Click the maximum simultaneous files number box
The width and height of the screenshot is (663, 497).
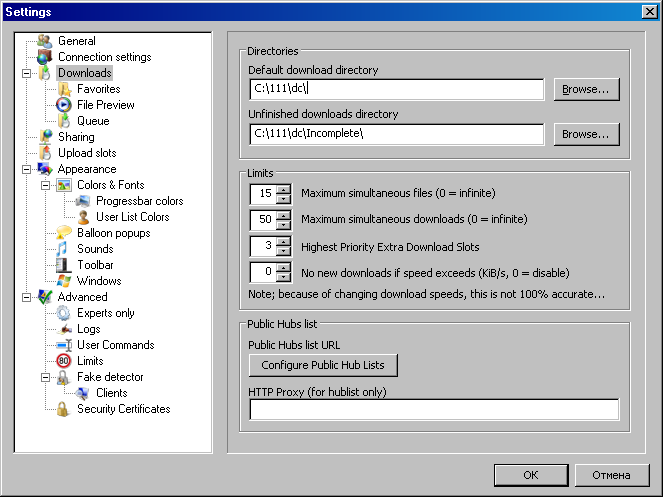[263, 194]
